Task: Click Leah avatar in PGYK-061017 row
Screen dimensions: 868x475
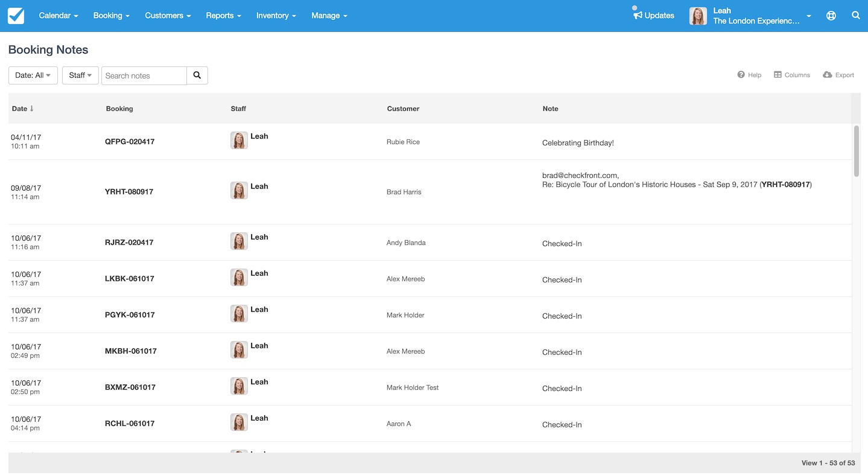Action: 239,314
